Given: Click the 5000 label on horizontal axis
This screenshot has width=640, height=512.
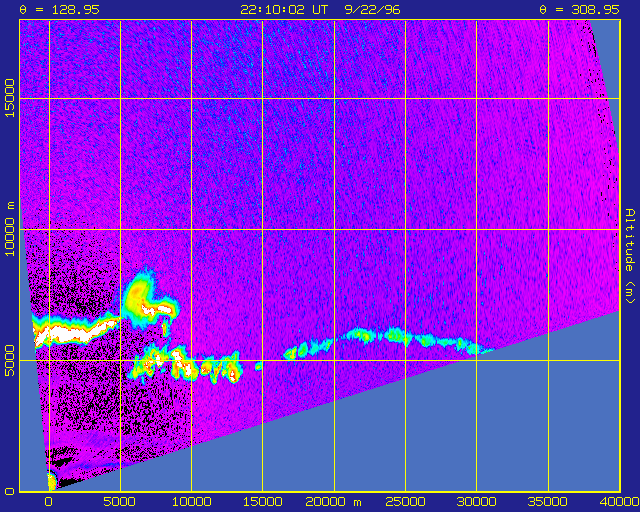Looking at the screenshot, I should click(120, 502).
